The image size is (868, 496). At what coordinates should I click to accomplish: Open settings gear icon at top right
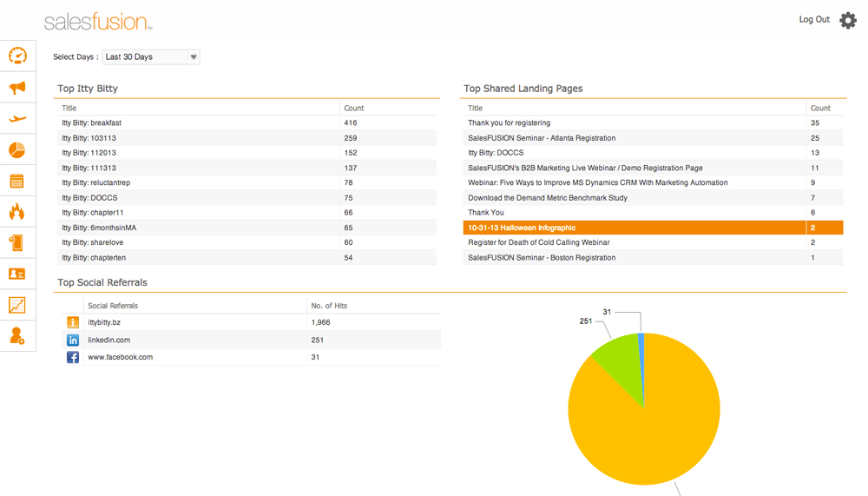(847, 21)
